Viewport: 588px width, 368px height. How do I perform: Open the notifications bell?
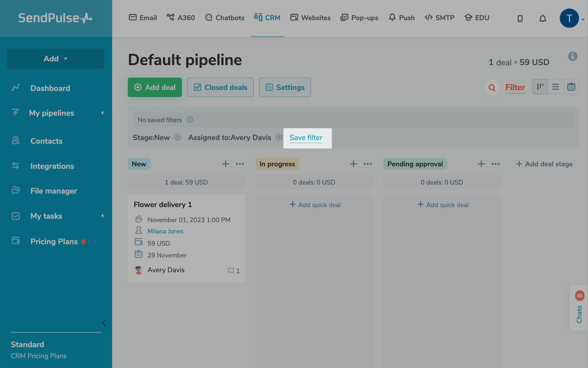tap(543, 18)
